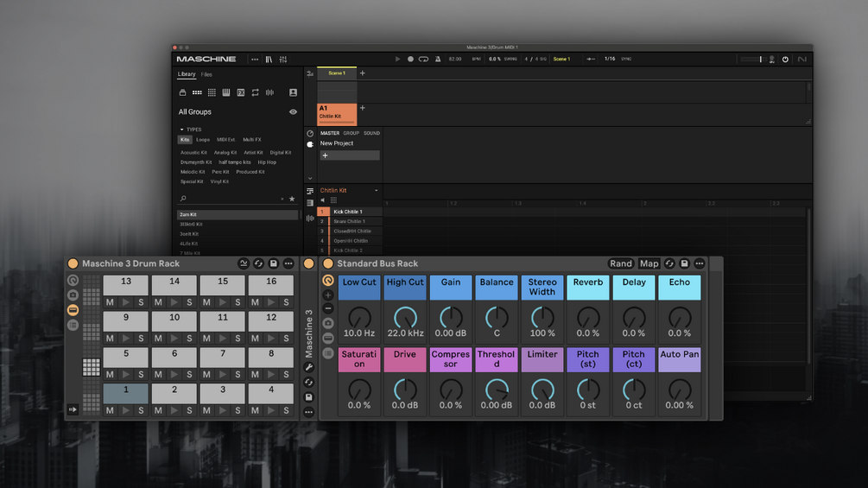Select the Sounds grid browser icon
Viewport: 868px width, 488px height.
(212, 92)
